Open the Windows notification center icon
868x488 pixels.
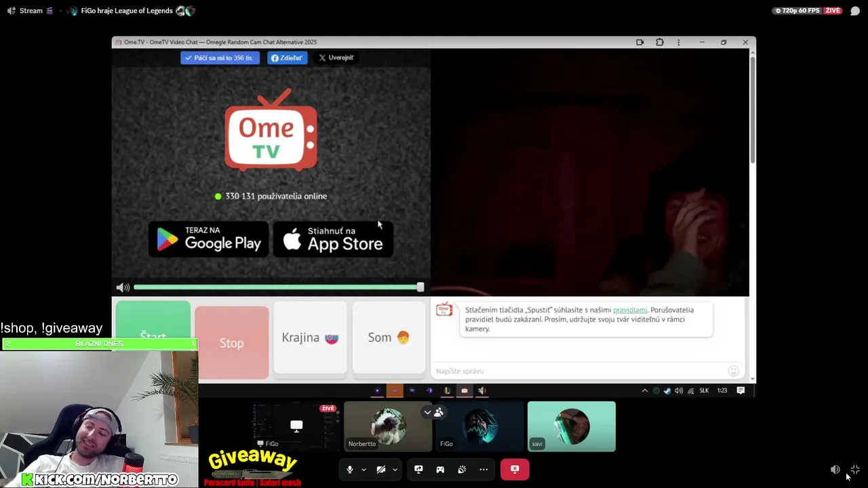[x=741, y=390]
